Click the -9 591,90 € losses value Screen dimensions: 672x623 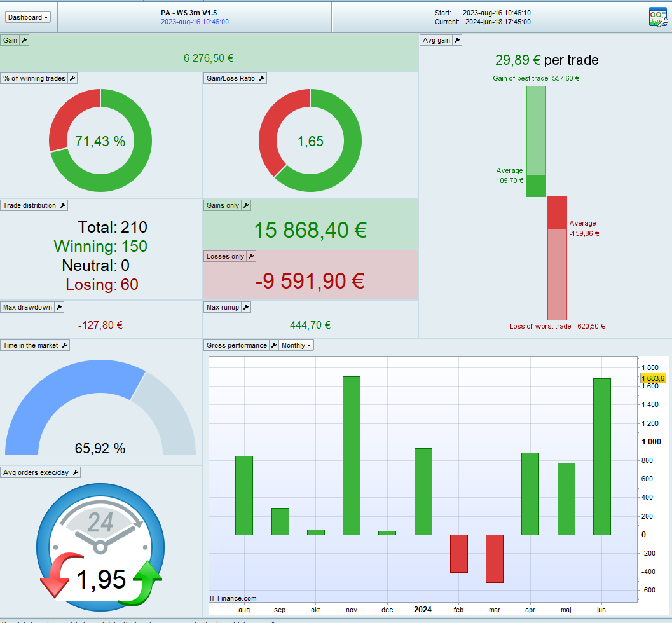310,281
